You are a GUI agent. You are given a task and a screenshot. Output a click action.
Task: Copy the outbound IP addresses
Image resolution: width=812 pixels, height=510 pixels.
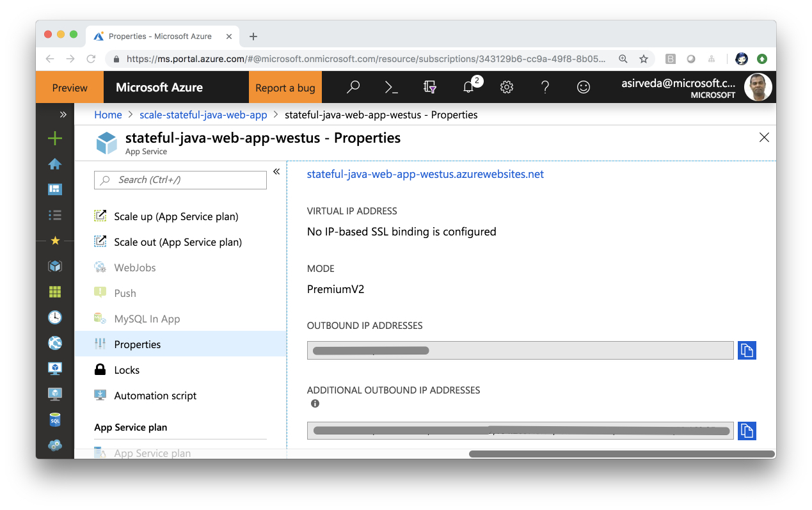coord(747,350)
